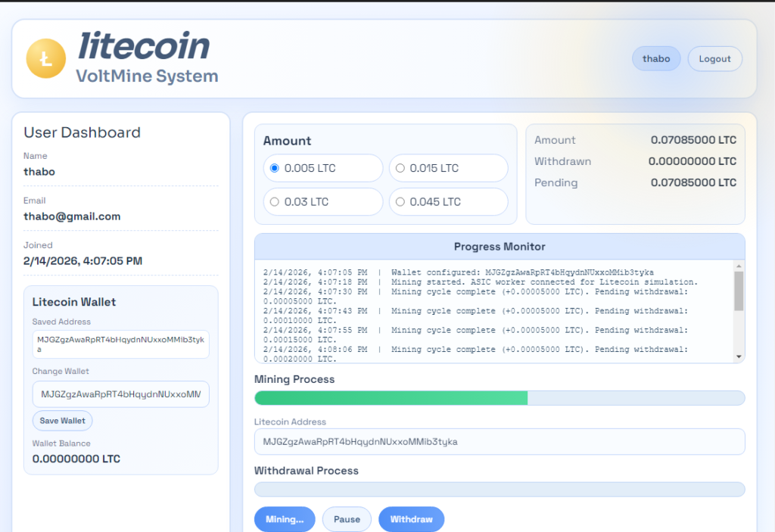Focus the Change Wallet input field

pos(121,394)
